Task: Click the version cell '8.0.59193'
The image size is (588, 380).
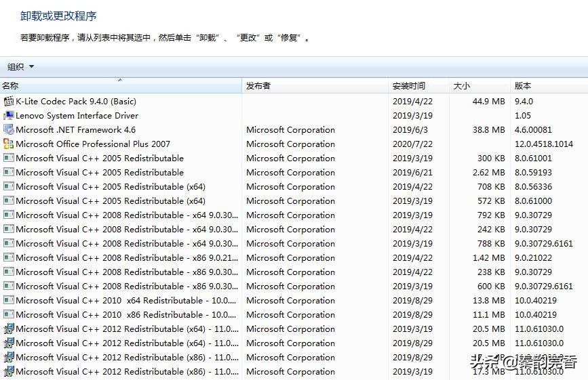Action: [x=533, y=172]
